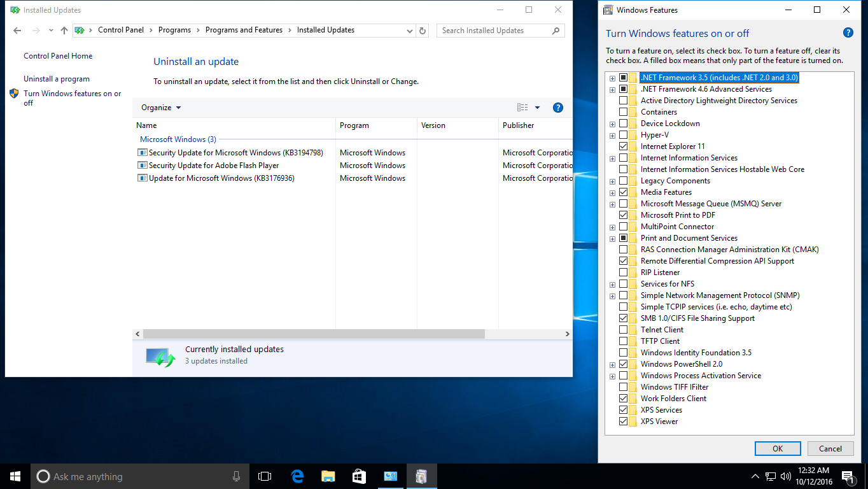Screen dimensions: 868x489
Task: Uncheck Internet Explorer 11
Action: pos(623,146)
